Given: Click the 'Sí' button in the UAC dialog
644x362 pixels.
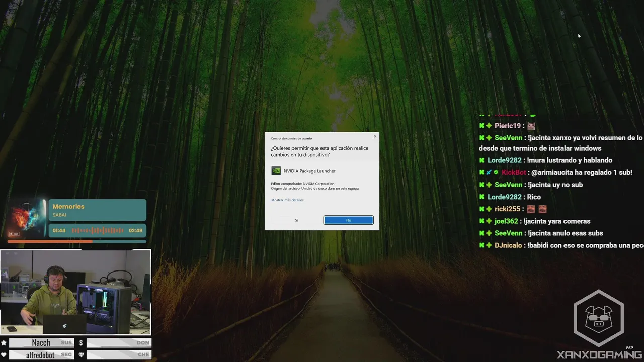Looking at the screenshot, I should 296,220.
